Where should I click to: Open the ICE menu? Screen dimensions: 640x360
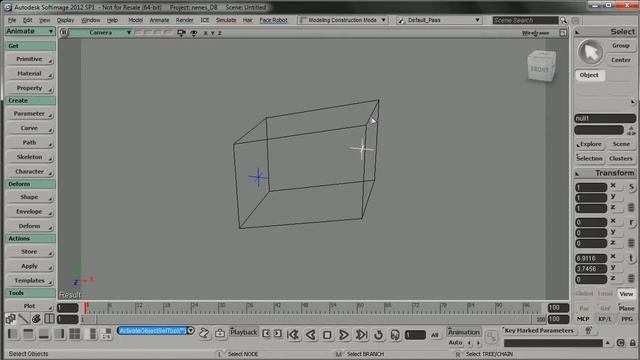coord(204,20)
